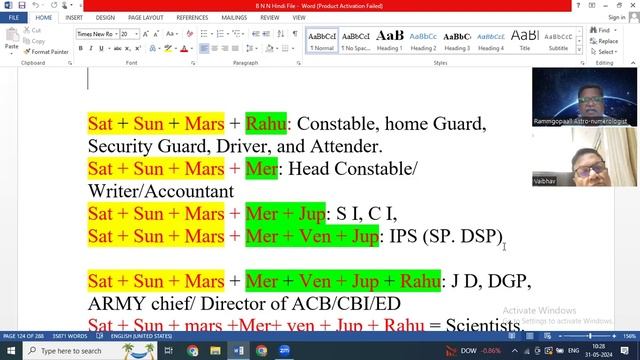Switch to INSERT tab
Image resolution: width=640 pixels, height=360 pixels.
click(x=74, y=18)
